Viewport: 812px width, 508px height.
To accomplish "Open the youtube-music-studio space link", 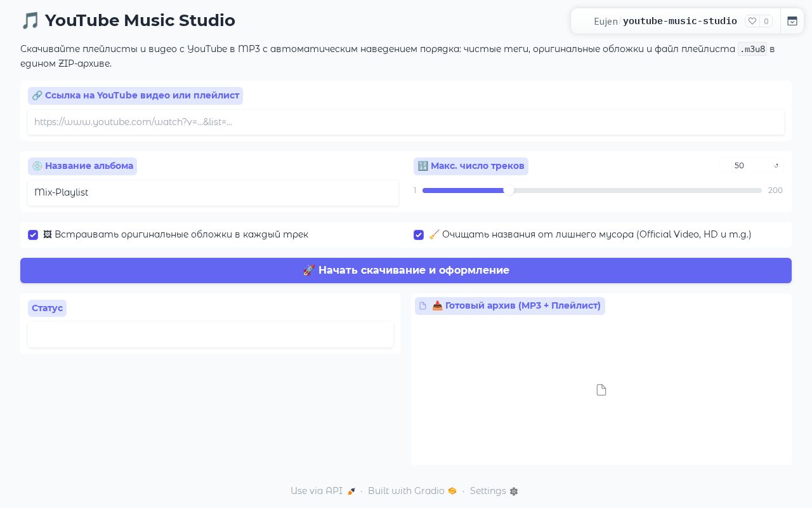I will pos(680,21).
